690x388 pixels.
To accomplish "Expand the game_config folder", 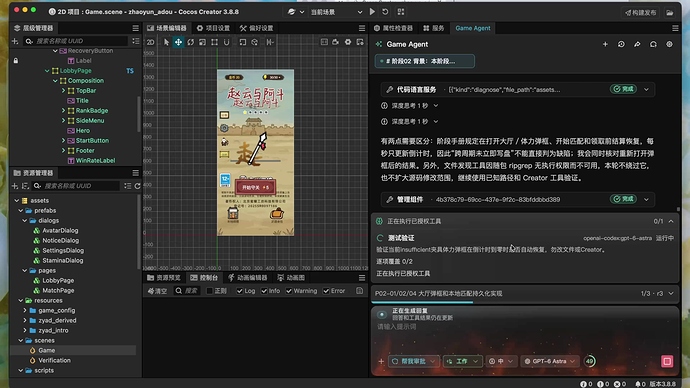I will click(x=25, y=311).
